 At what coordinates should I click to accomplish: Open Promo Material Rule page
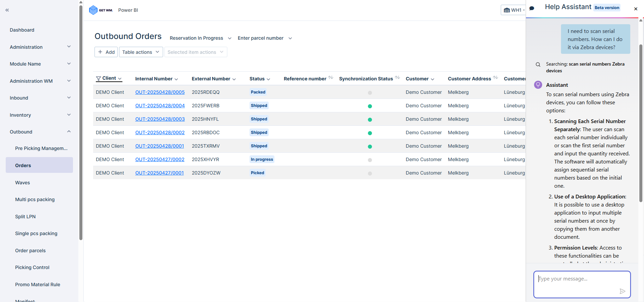pyautogui.click(x=37, y=285)
